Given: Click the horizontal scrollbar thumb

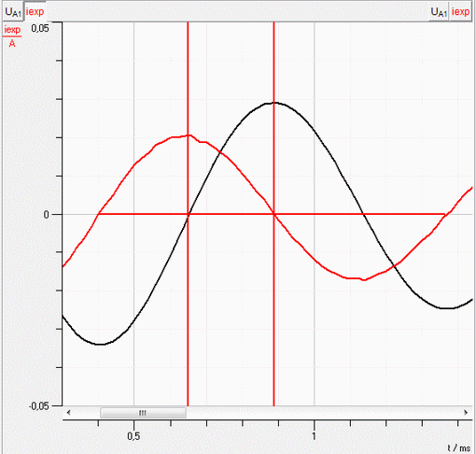Looking at the screenshot, I should (143, 413).
